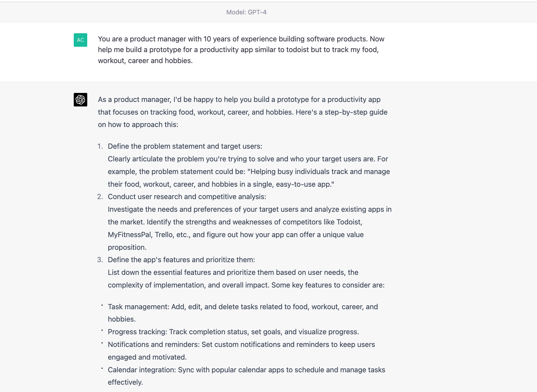Click the Progress tracking bullet point
This screenshot has height=392, width=537.
(233, 332)
